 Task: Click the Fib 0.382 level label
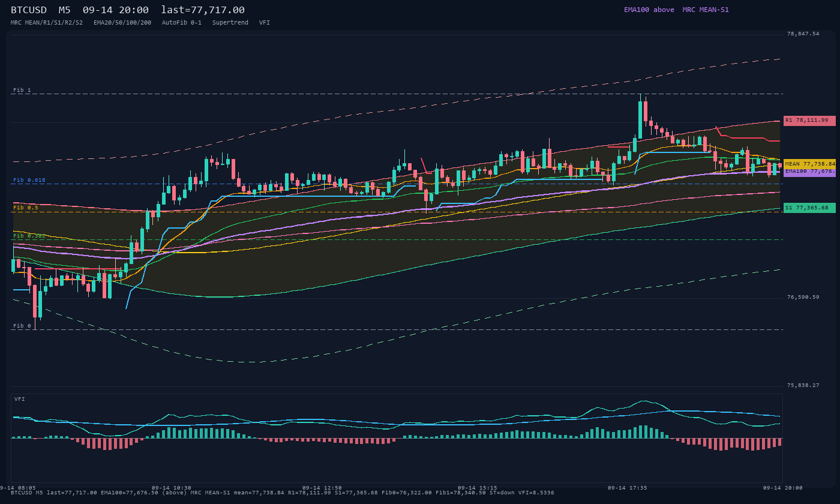pos(29,236)
